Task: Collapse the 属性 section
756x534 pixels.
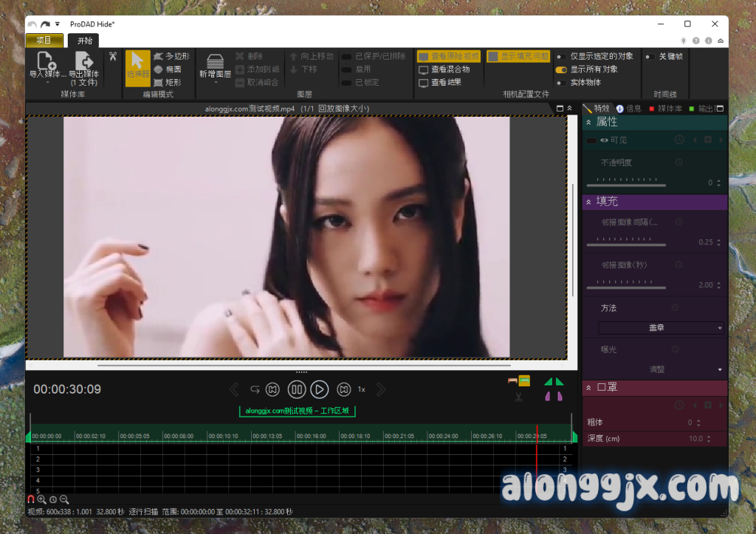Action: click(588, 122)
